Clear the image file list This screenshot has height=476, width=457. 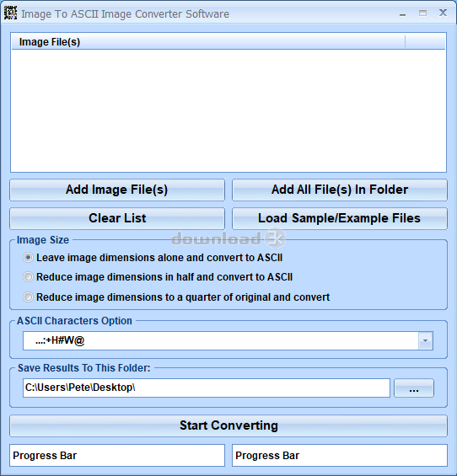pos(117,218)
